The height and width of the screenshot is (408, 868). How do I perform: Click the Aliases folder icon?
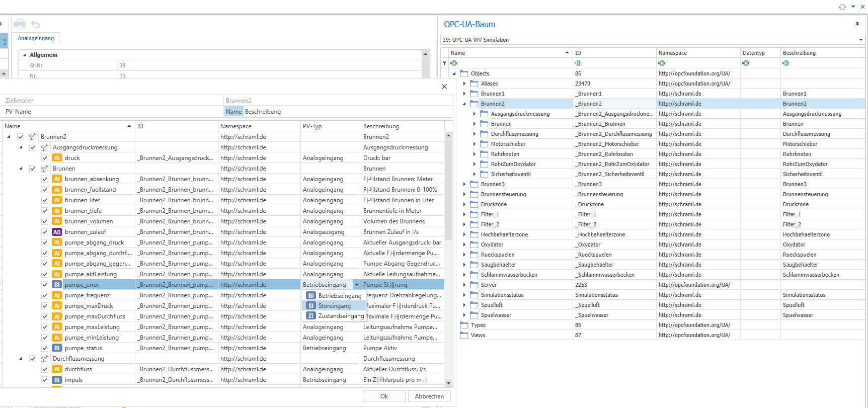[474, 84]
